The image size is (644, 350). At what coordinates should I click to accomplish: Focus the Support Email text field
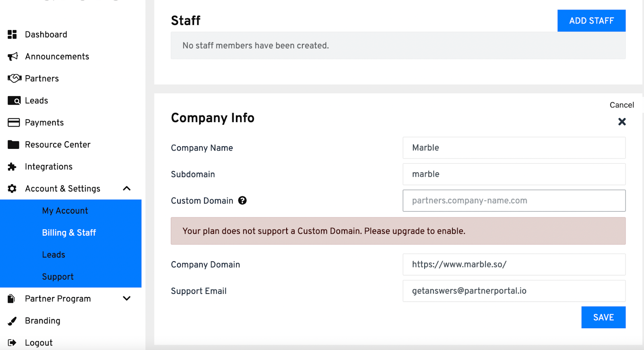coord(514,291)
